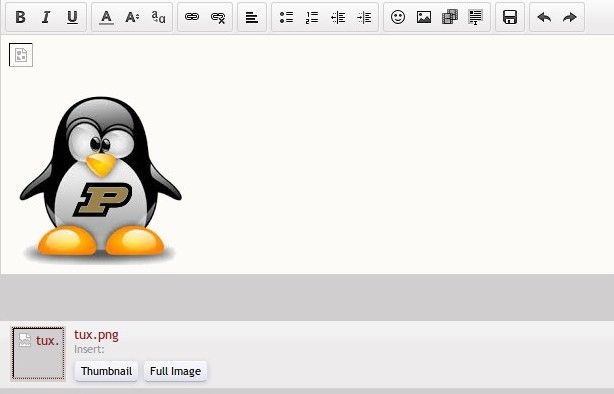Open the smilies picker
This screenshot has height=394, width=614.
[398, 17]
